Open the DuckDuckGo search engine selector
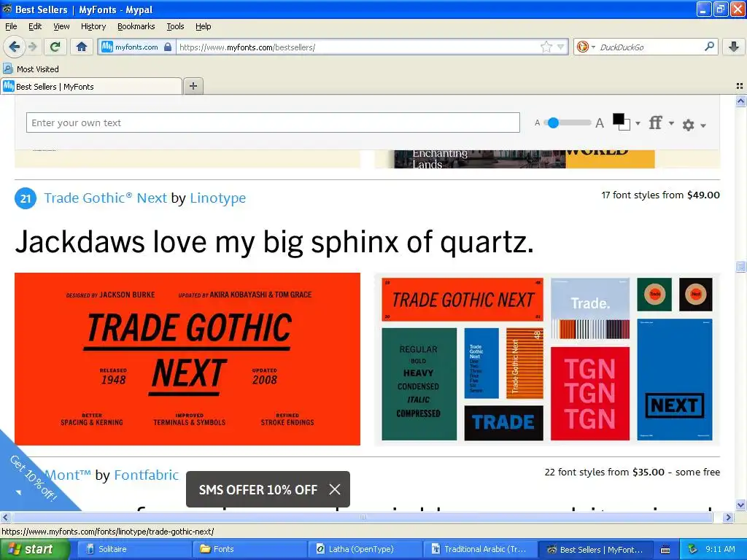747x560 pixels. [x=586, y=47]
